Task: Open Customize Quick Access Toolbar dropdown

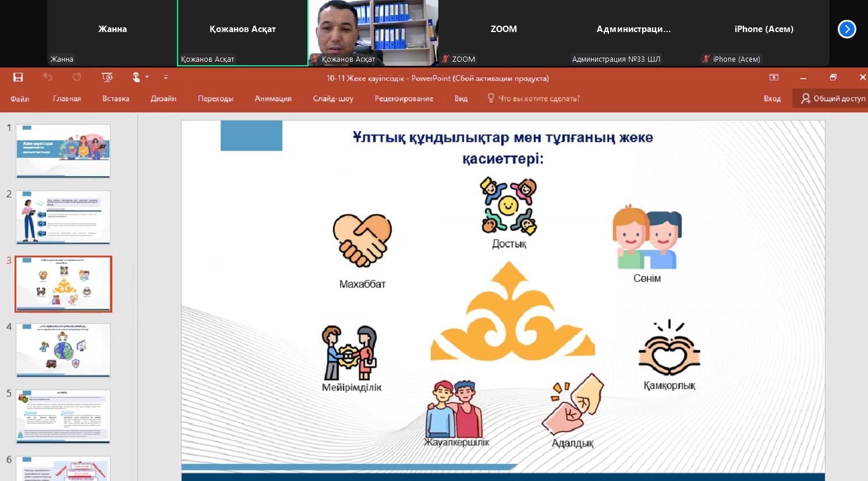Action: click(166, 77)
